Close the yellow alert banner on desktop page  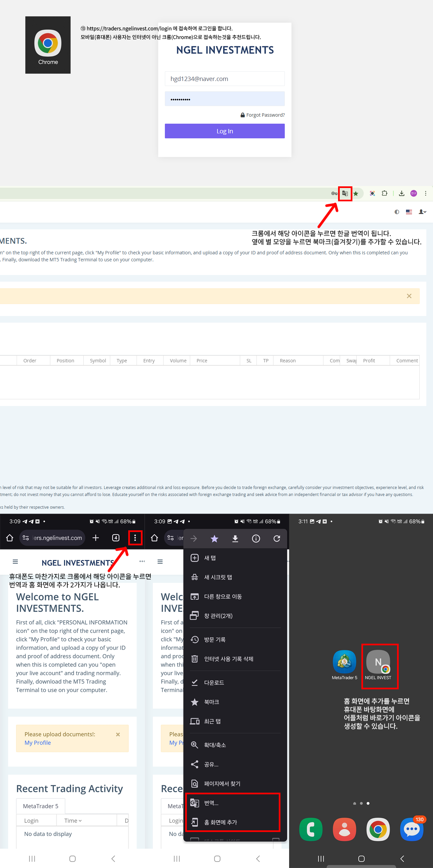409,296
